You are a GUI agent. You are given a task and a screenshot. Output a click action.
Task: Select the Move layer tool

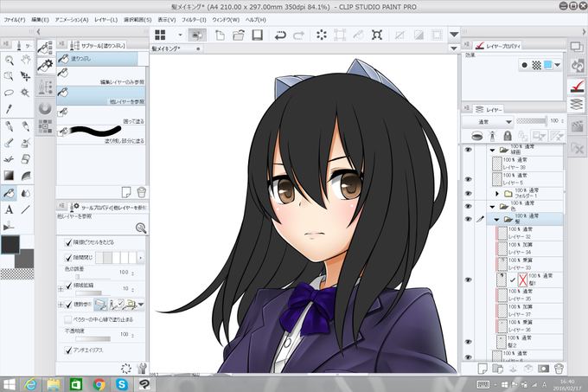coord(25,76)
